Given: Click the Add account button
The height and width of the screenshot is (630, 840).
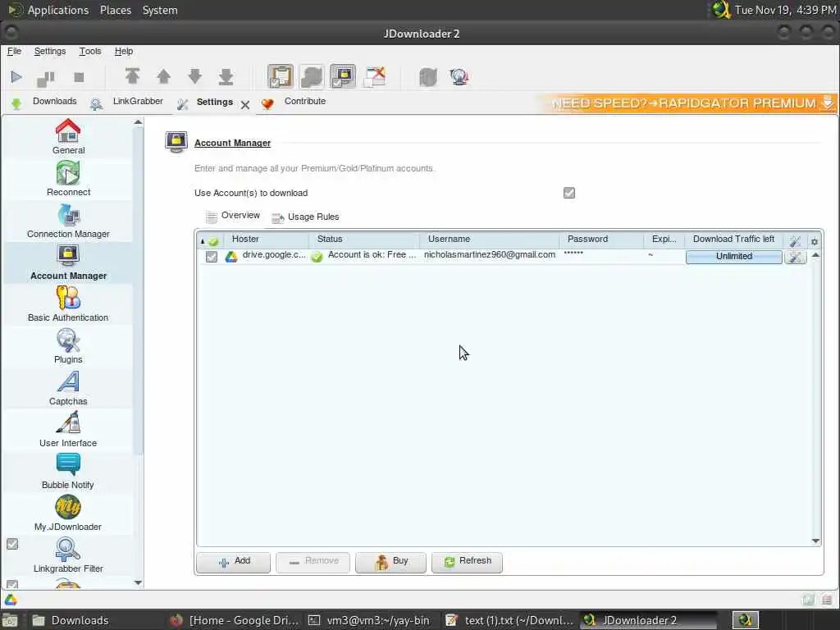Looking at the screenshot, I should pyautogui.click(x=234, y=562).
